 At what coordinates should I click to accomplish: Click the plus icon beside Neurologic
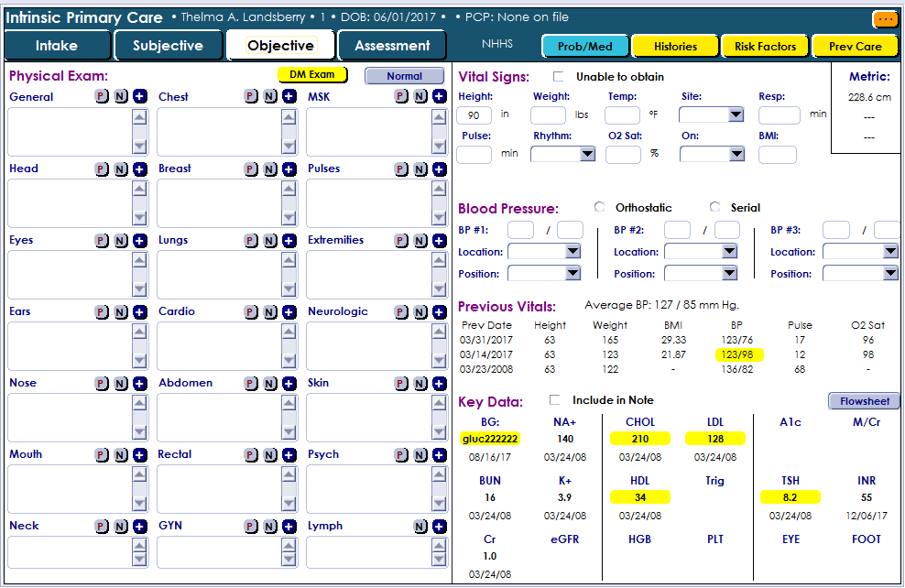[439, 311]
